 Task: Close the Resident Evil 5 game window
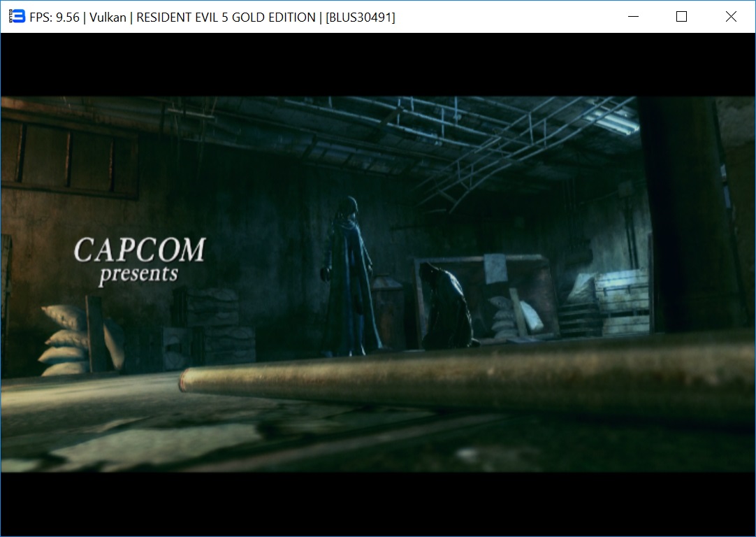(x=730, y=16)
